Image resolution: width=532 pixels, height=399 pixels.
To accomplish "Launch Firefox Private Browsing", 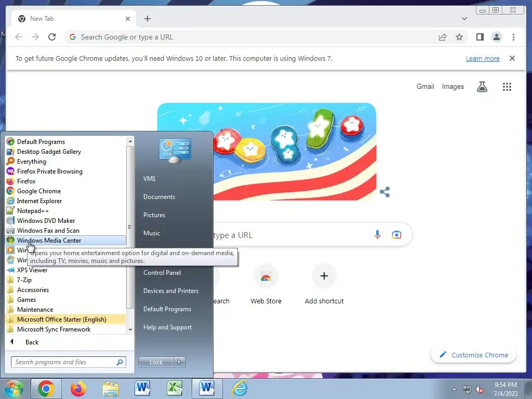I will [66, 171].
